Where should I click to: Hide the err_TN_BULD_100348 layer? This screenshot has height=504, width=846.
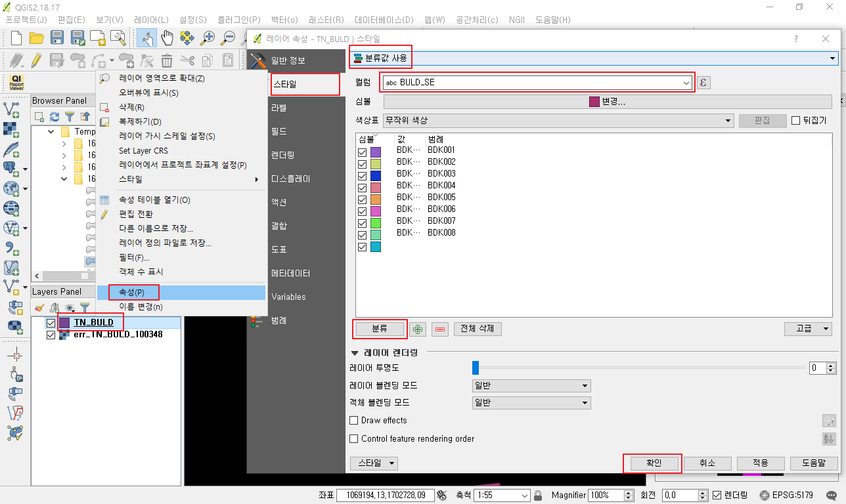click(x=51, y=335)
